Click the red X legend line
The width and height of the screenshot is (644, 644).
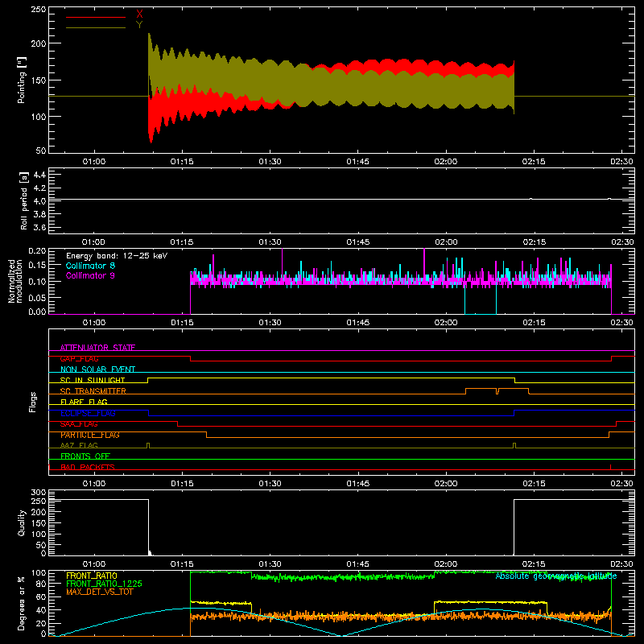point(96,17)
